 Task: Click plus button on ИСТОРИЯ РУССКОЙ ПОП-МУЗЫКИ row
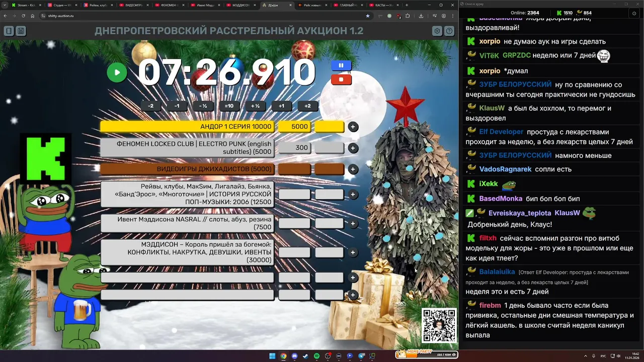(353, 195)
